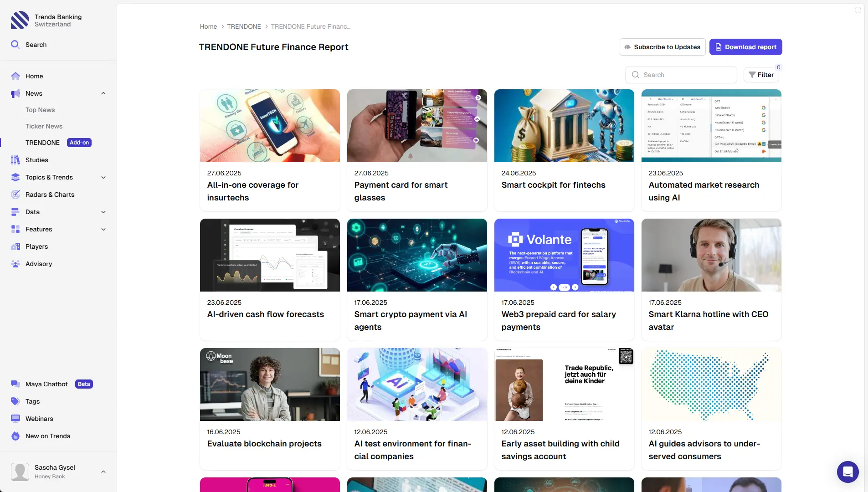Open Ticker News menu item
Image resolution: width=868 pixels, height=492 pixels.
click(44, 126)
